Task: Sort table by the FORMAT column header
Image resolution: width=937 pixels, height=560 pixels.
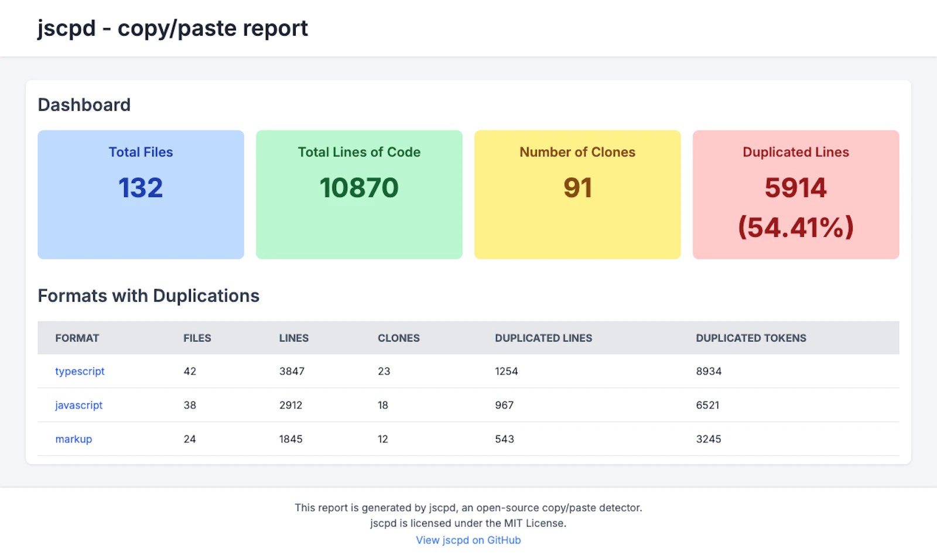Action: (77, 338)
